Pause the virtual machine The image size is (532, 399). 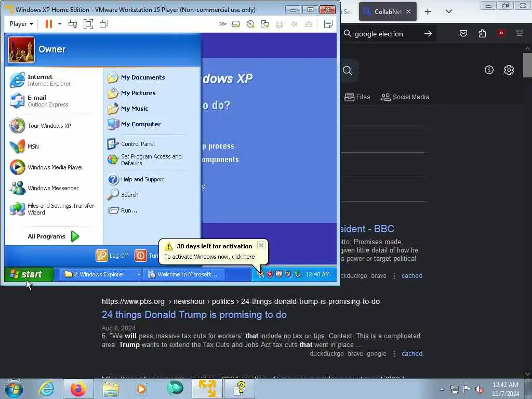click(48, 24)
